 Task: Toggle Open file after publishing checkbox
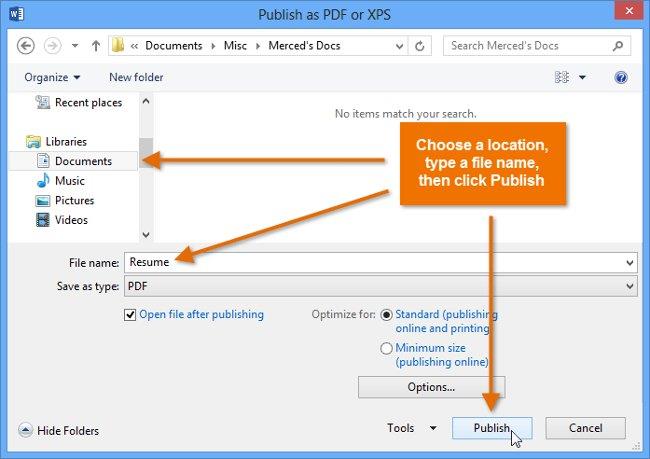point(130,315)
